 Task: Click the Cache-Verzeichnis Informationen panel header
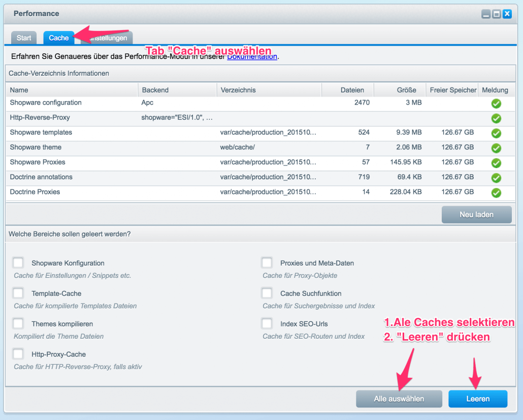(260, 74)
